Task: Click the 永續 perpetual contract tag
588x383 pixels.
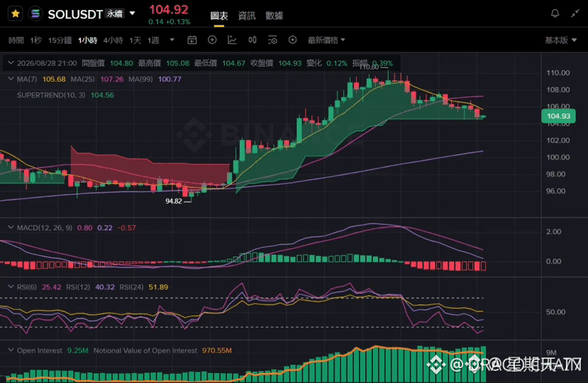Action: (x=115, y=13)
